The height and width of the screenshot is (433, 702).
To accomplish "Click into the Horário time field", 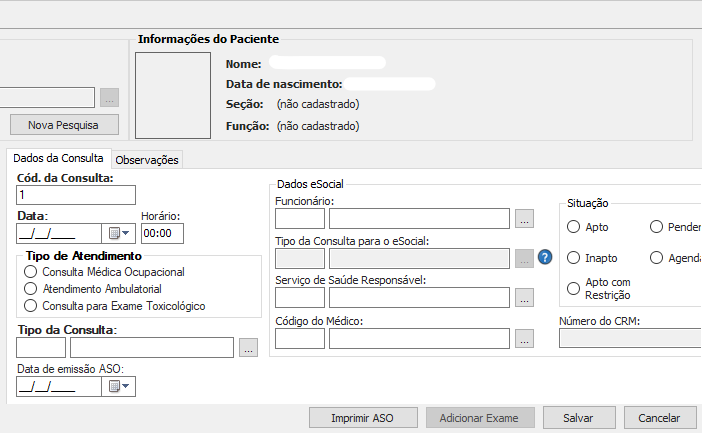I will 162,233.
